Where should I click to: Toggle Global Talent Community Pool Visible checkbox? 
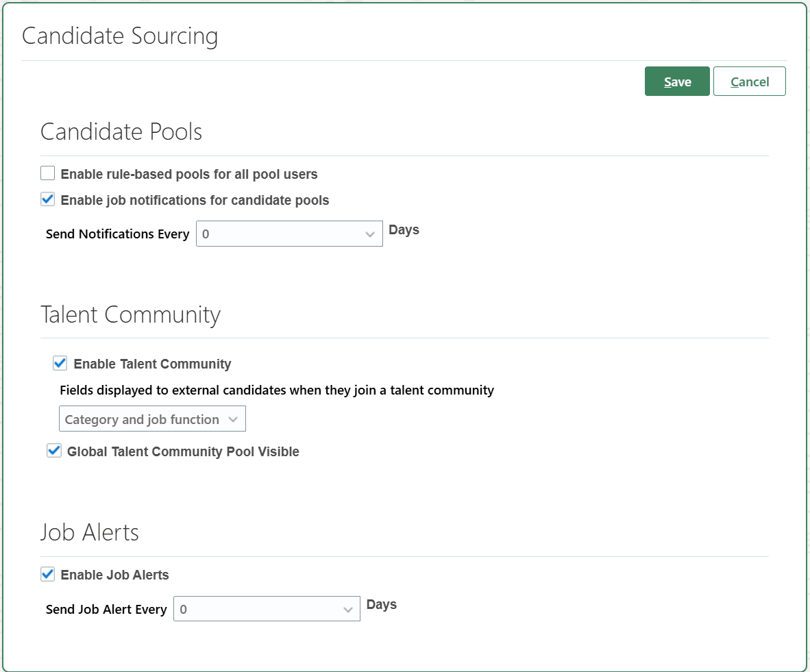point(53,451)
